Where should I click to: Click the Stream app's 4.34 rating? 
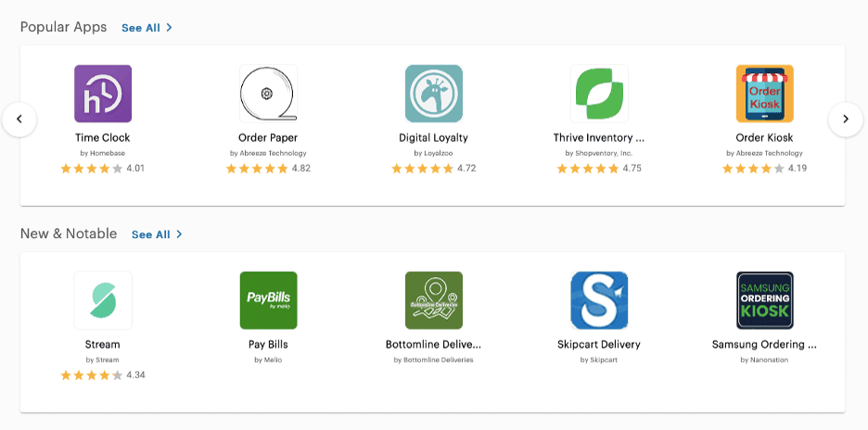click(103, 375)
